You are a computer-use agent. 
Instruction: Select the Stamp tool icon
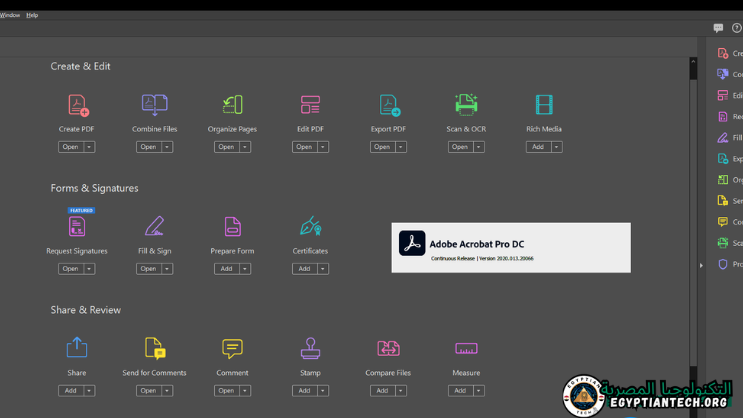310,348
